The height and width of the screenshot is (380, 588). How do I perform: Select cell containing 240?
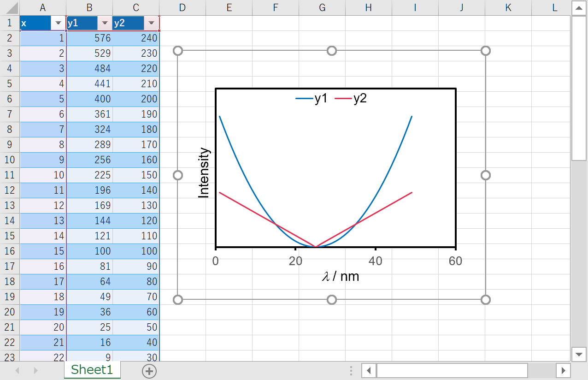[136, 38]
